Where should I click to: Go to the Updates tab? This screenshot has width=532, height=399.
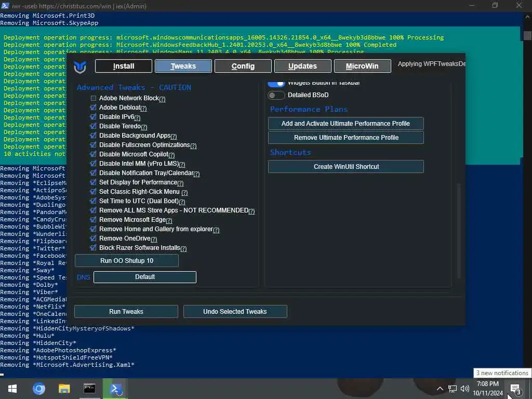coord(303,66)
